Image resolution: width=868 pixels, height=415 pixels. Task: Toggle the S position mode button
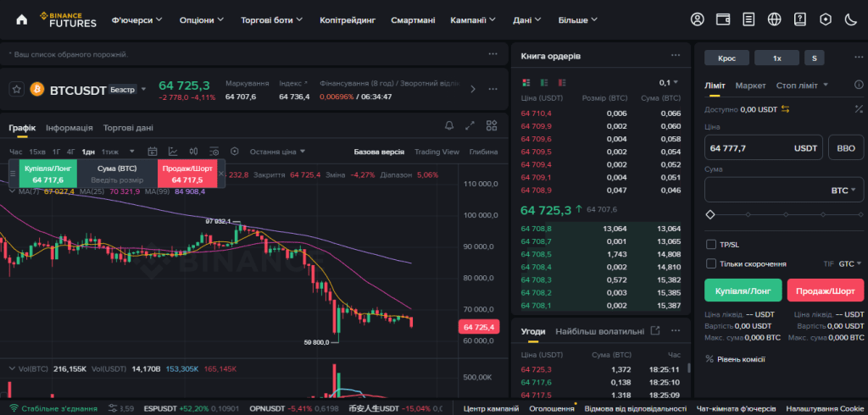[x=815, y=58]
